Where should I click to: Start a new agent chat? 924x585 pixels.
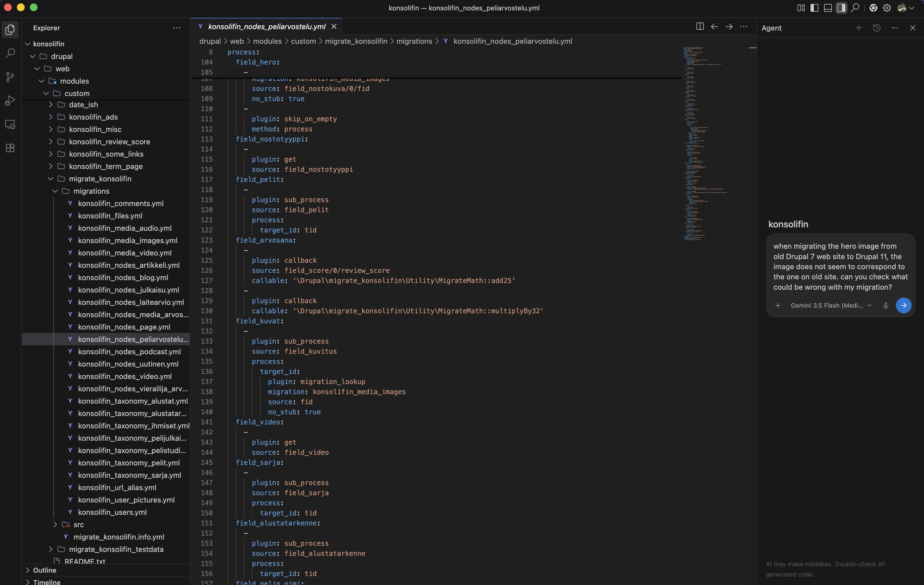pyautogui.click(x=859, y=28)
